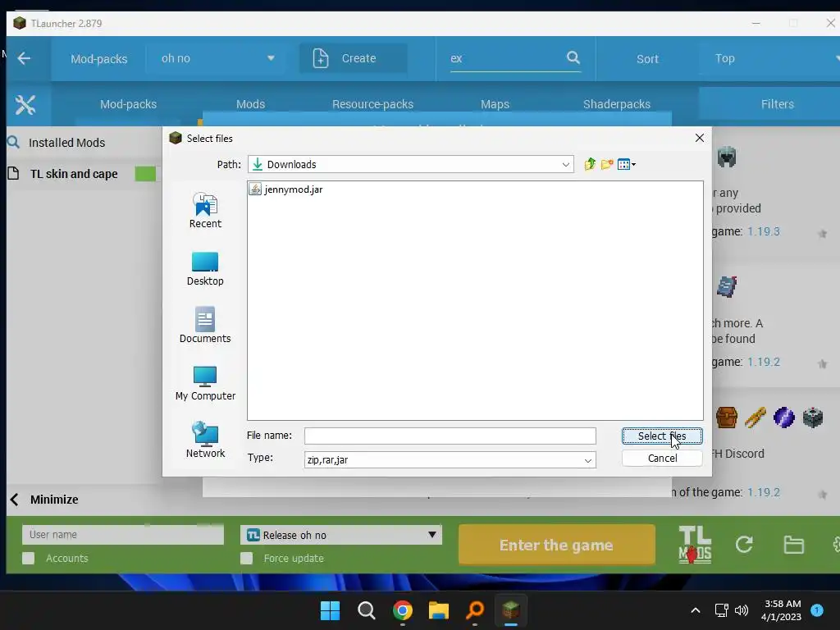The image size is (840, 630).
Task: Open the Top sort dropdown
Action: coord(771,58)
